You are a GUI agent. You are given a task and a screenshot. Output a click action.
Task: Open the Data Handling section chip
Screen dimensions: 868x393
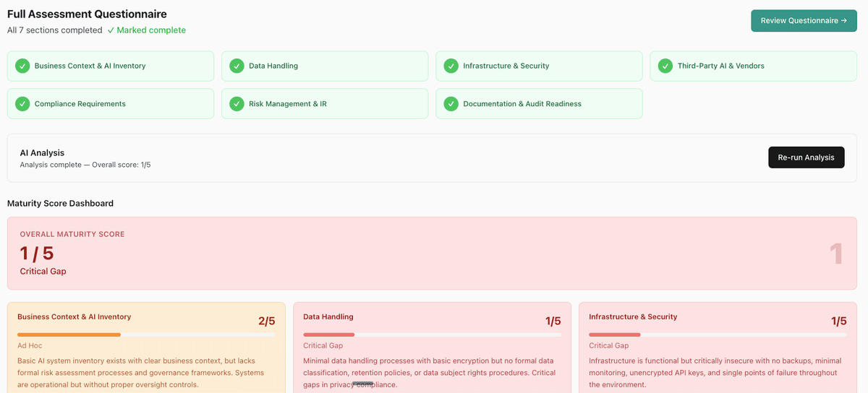pos(325,66)
